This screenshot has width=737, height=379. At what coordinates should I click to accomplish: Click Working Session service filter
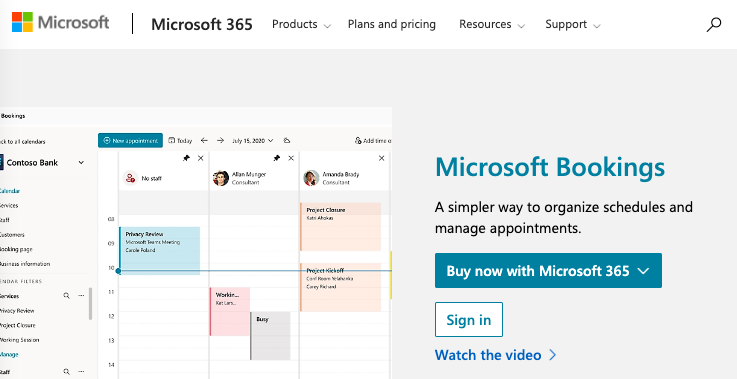point(20,340)
